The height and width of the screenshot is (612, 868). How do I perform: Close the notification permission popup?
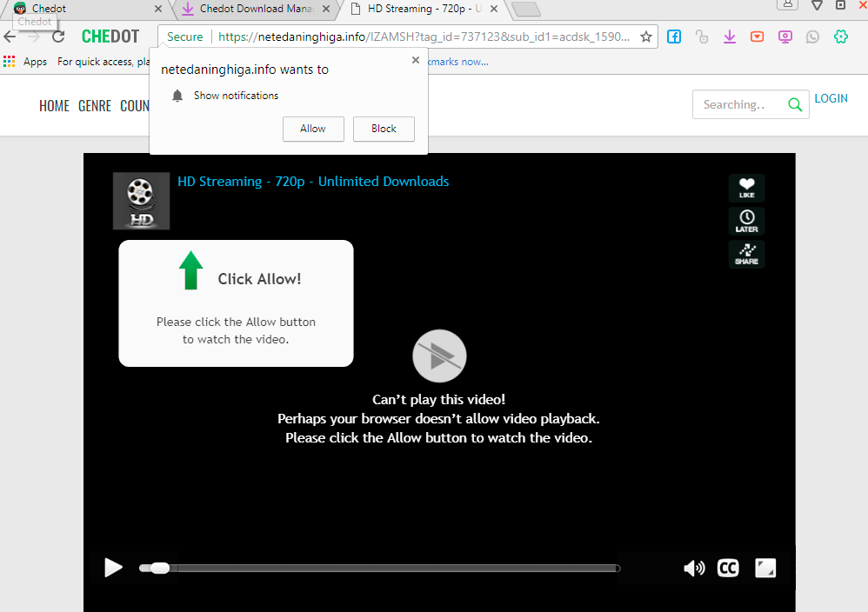pos(415,60)
